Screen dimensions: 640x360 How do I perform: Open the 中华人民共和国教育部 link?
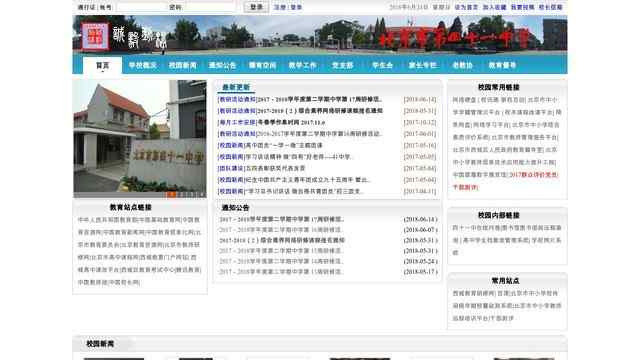tap(108, 220)
